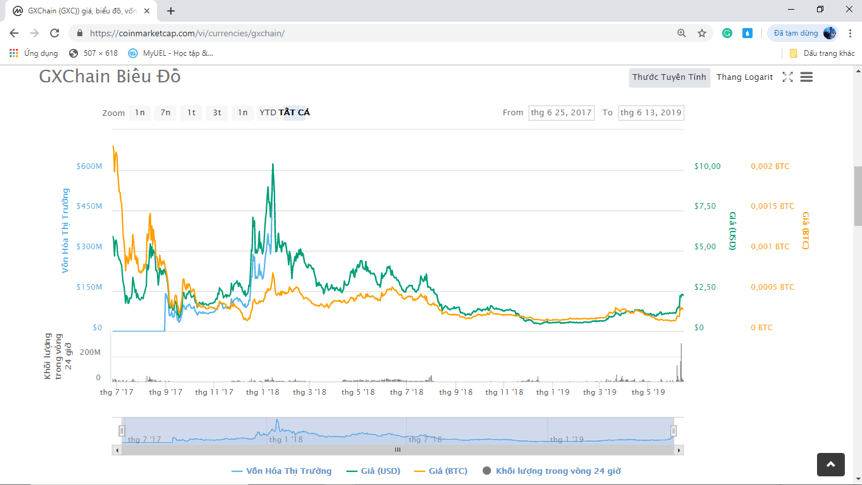Open the '507 × 618' bookmark
Screen dimensions: 862x485
pos(93,53)
